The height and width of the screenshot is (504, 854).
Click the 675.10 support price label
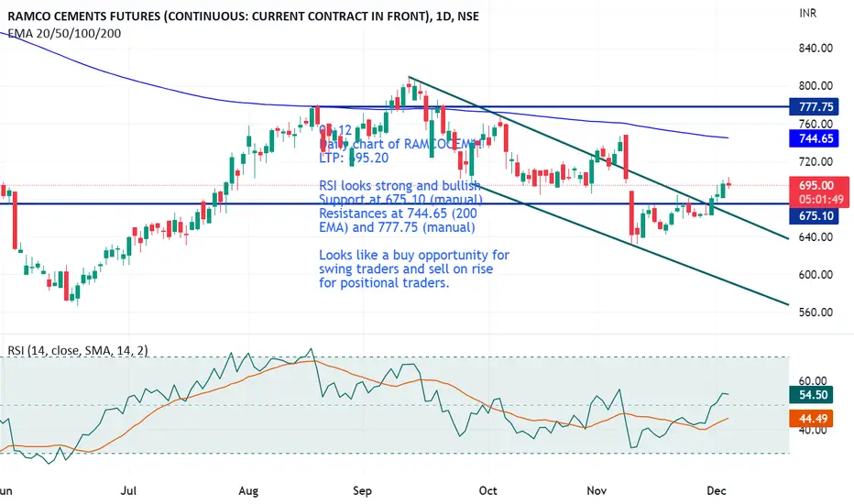pyautogui.click(x=816, y=215)
